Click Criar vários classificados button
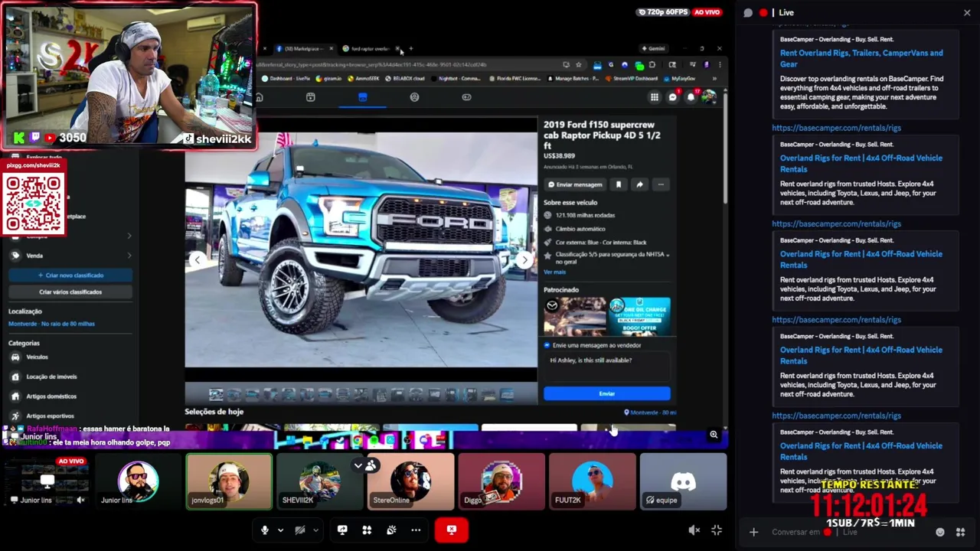Screen dimensions: 980x551 (x=70, y=292)
